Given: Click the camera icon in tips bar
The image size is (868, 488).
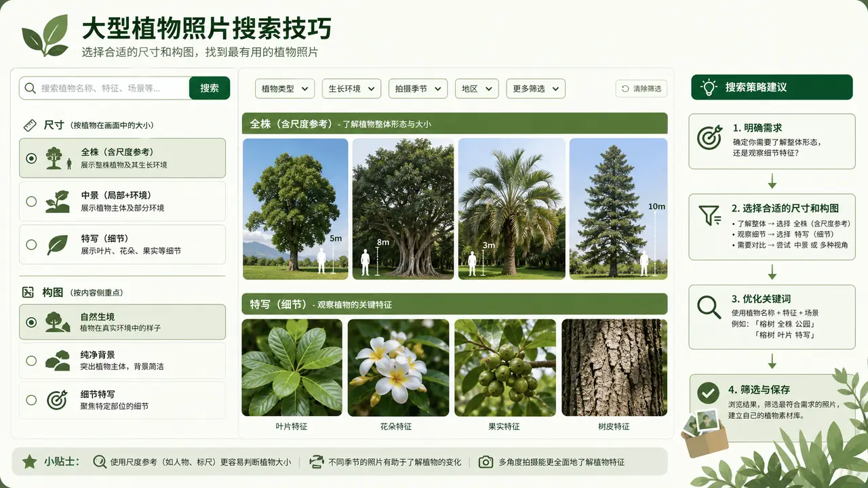Looking at the screenshot, I should pyautogui.click(x=486, y=462).
